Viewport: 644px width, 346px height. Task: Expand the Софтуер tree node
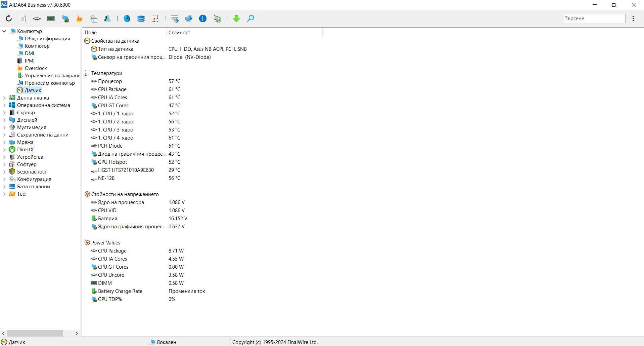pyautogui.click(x=4, y=164)
